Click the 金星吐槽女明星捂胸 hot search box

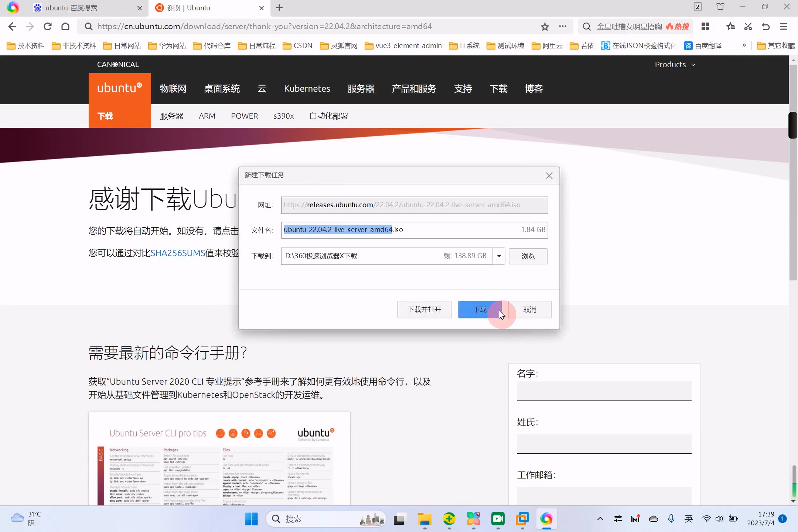pyautogui.click(x=635, y=27)
